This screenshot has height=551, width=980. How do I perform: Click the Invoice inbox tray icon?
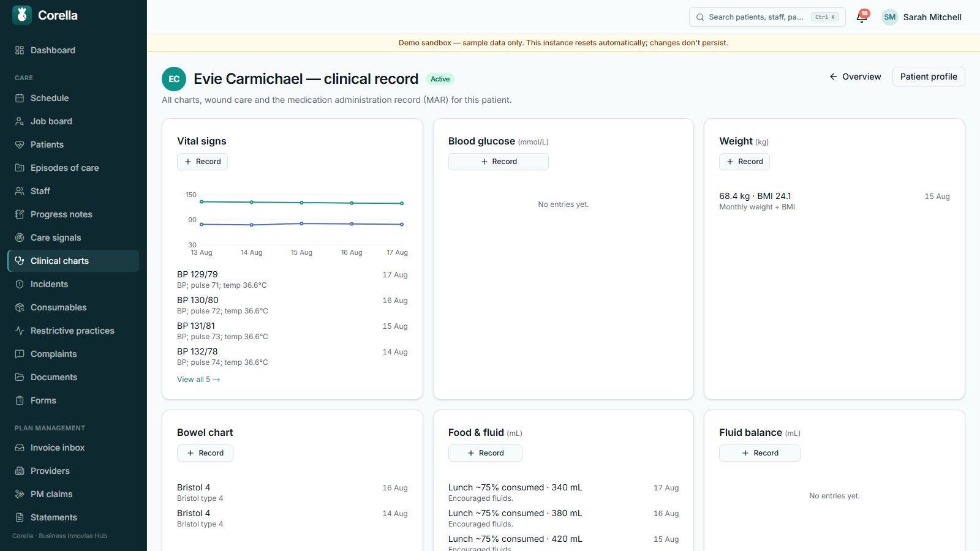click(20, 448)
